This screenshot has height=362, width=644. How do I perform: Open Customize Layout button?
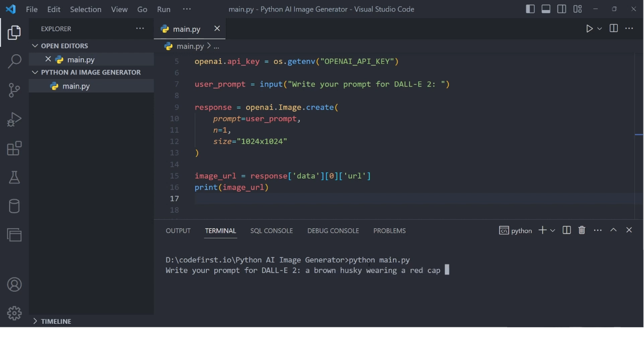578,9
